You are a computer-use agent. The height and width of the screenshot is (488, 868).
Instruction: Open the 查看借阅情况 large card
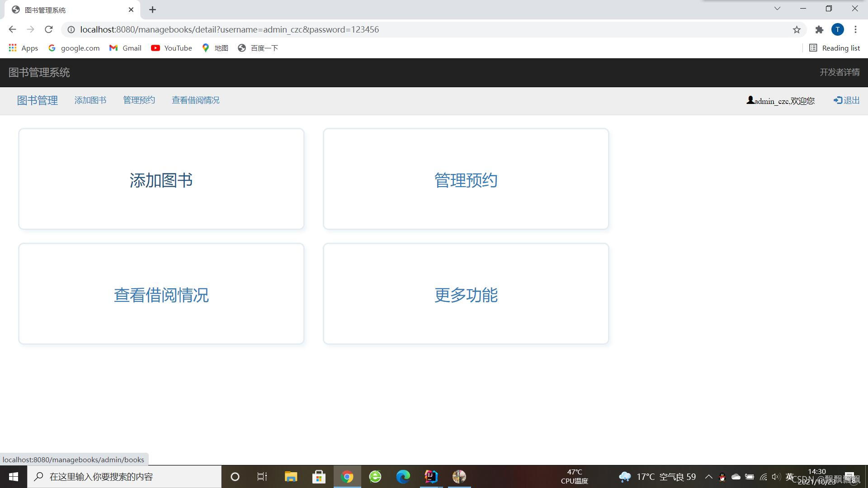click(161, 295)
